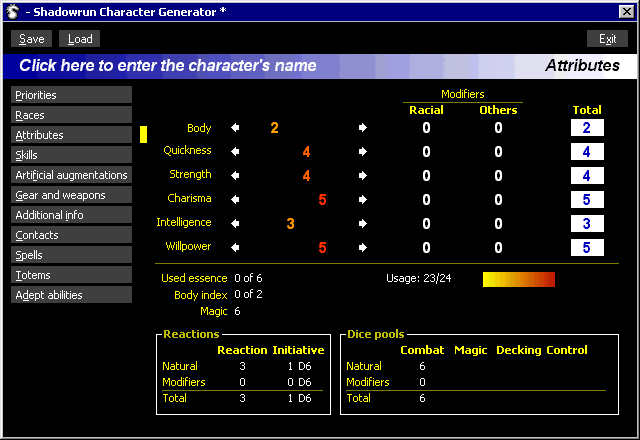The width and height of the screenshot is (640, 440).
Task: Click the Save button
Action: (x=31, y=39)
